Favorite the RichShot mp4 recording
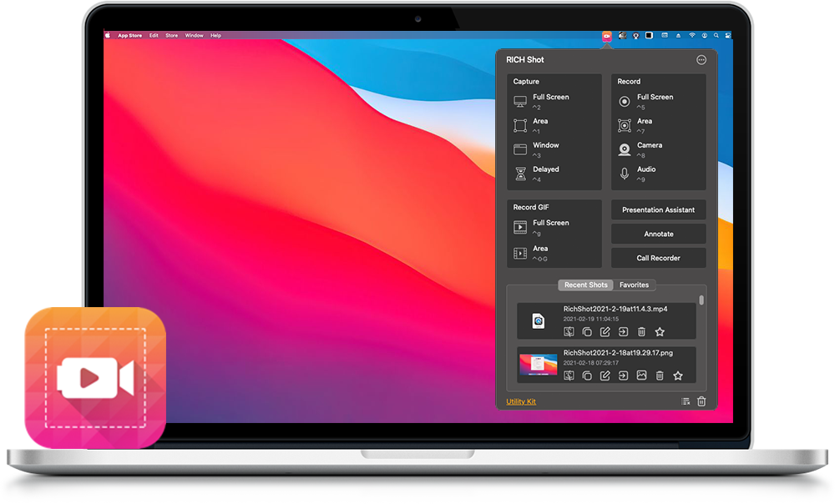Image resolution: width=835 pixels, height=504 pixels. coord(660,331)
